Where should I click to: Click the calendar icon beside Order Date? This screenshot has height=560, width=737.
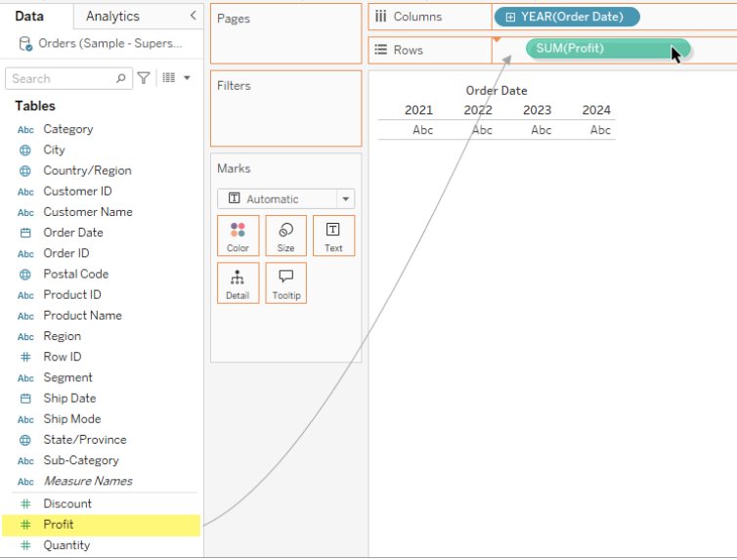click(x=25, y=233)
